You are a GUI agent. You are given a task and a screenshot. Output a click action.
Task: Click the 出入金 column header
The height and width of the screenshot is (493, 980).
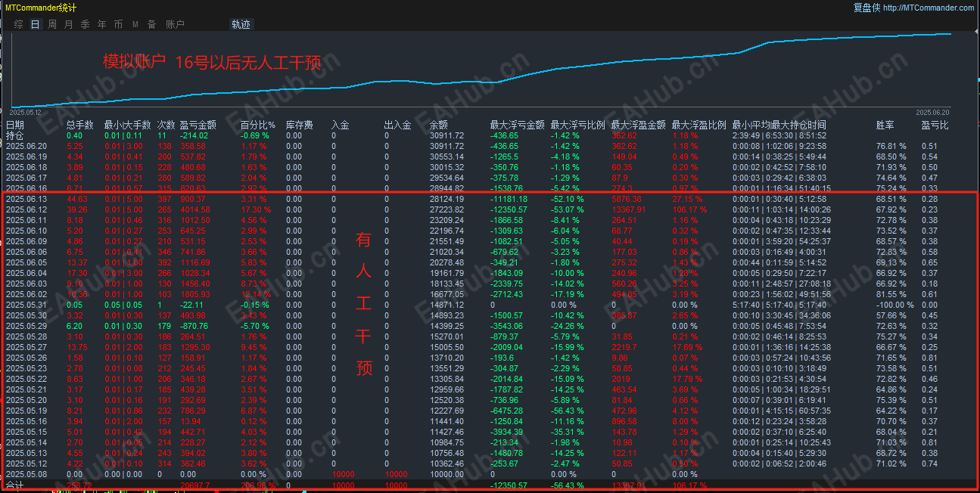(398, 125)
